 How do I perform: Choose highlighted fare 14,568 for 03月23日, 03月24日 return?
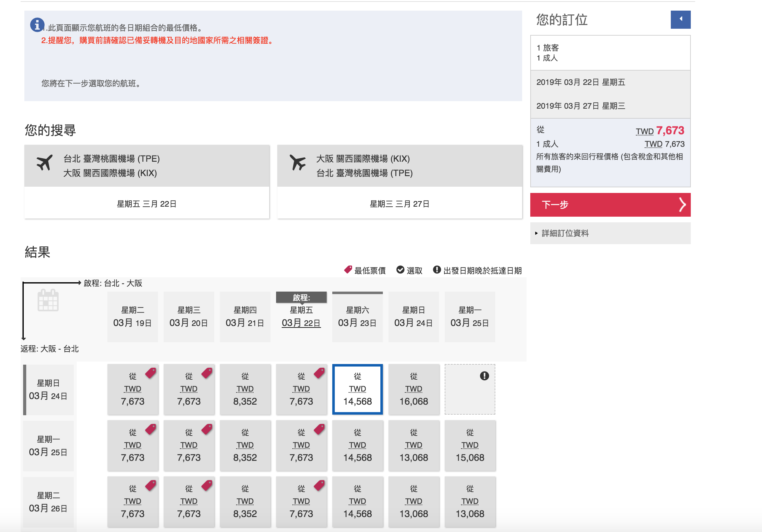click(357, 389)
